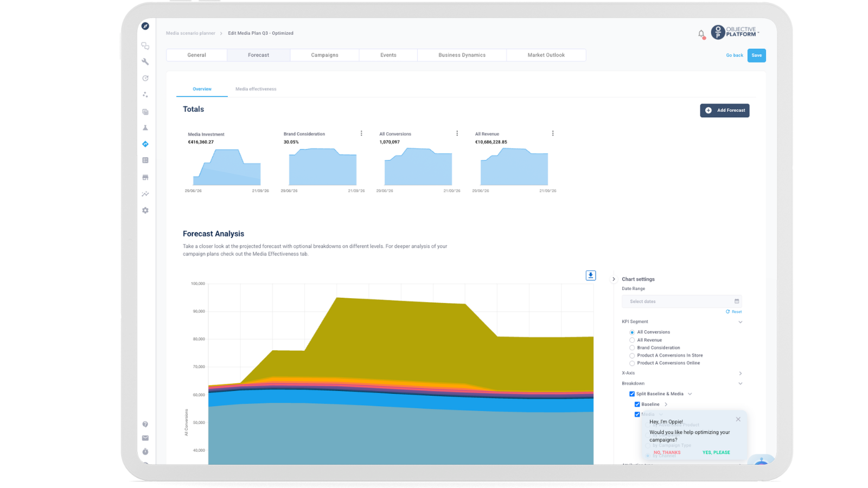This screenshot has height=488, width=868.
Task: Open the stacked layers sidebar icon
Action: 145,112
